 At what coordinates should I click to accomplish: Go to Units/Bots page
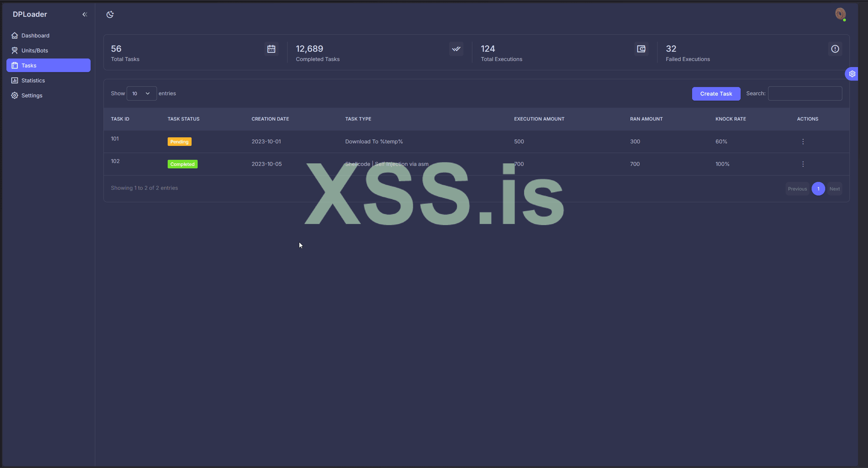coord(35,51)
